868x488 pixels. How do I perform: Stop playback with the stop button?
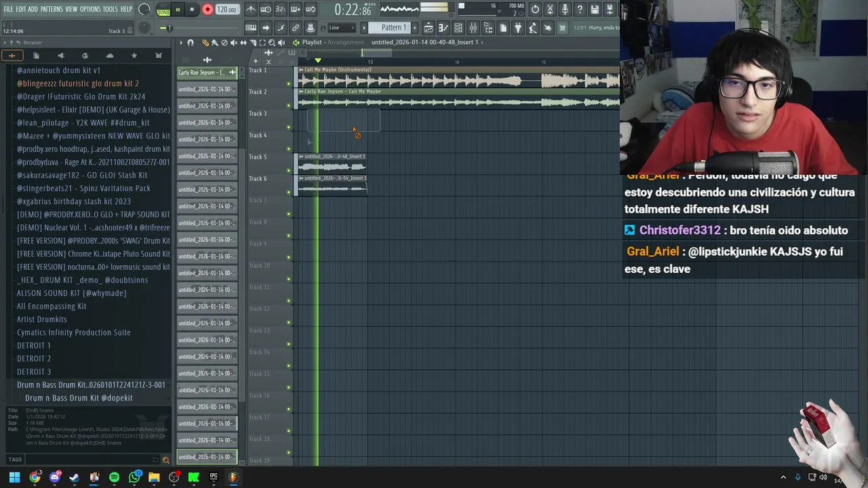(192, 9)
